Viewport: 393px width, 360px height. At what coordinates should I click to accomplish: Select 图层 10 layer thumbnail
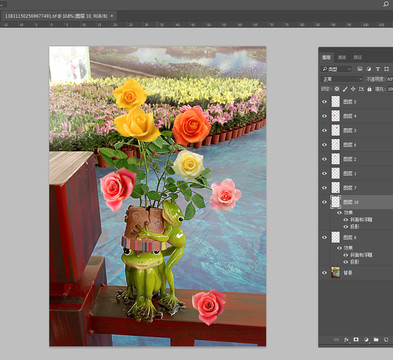(x=336, y=202)
